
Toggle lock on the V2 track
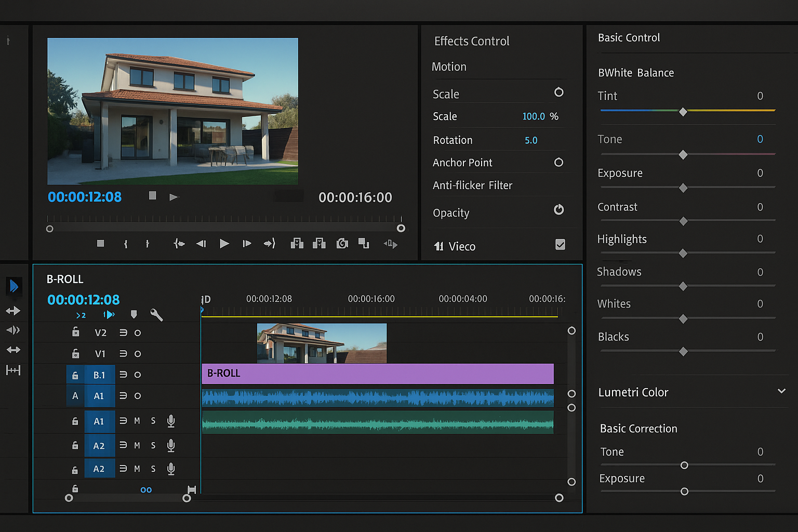click(76, 332)
